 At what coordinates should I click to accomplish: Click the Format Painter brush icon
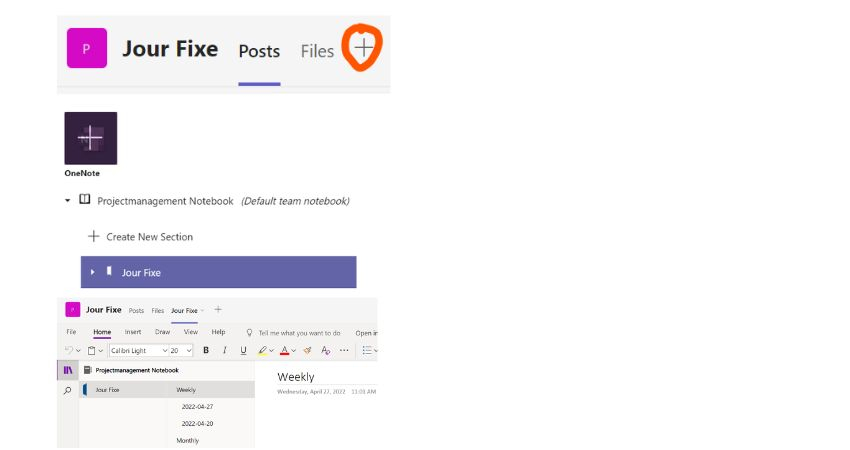(x=307, y=351)
